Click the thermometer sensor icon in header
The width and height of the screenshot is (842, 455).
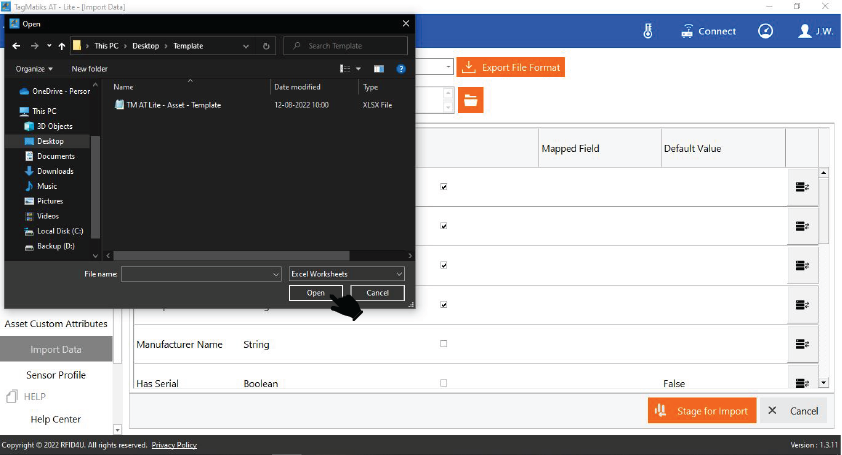pyautogui.click(x=648, y=31)
